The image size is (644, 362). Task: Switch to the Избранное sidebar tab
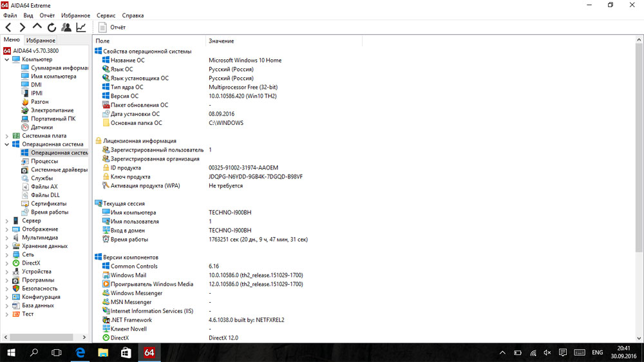tap(40, 41)
